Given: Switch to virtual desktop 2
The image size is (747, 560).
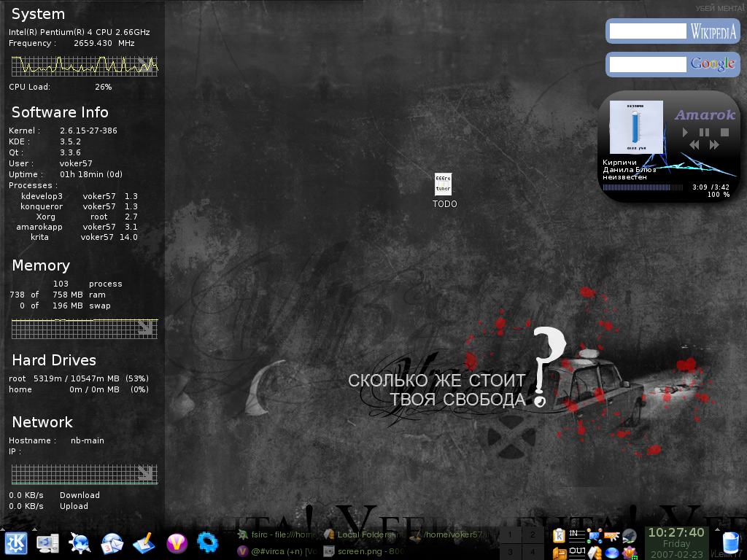Looking at the screenshot, I should [x=533, y=535].
